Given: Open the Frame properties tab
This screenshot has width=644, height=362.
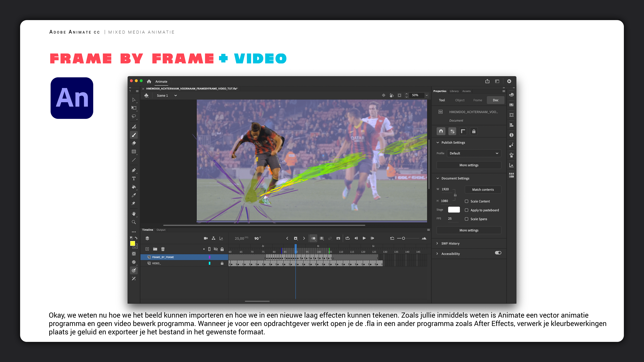Looking at the screenshot, I should (x=477, y=100).
